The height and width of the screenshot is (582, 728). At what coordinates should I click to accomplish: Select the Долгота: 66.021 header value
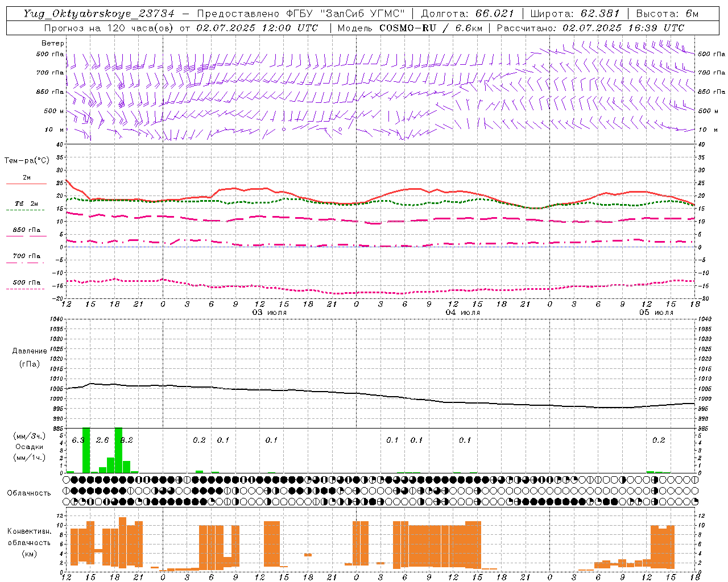point(468,14)
